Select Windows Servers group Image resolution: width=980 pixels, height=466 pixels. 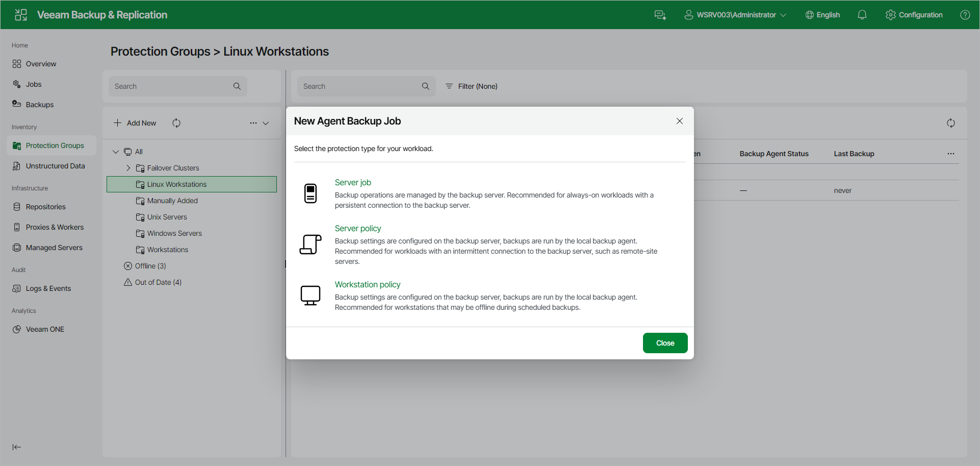pos(174,233)
